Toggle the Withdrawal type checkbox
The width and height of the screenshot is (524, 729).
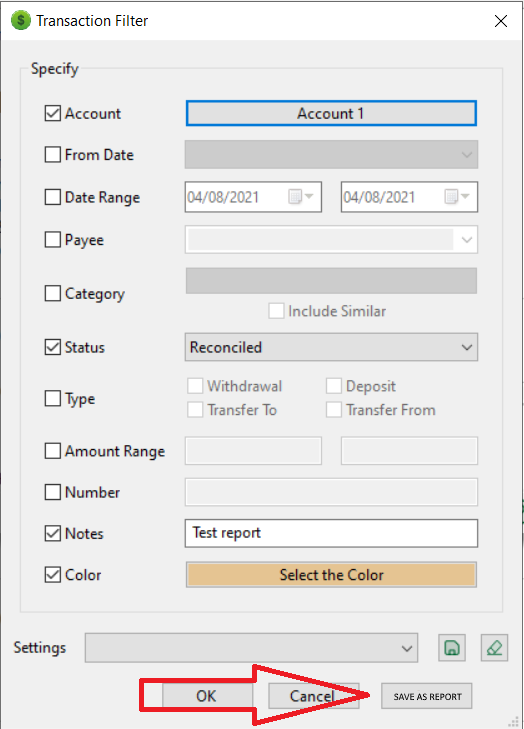click(x=195, y=385)
